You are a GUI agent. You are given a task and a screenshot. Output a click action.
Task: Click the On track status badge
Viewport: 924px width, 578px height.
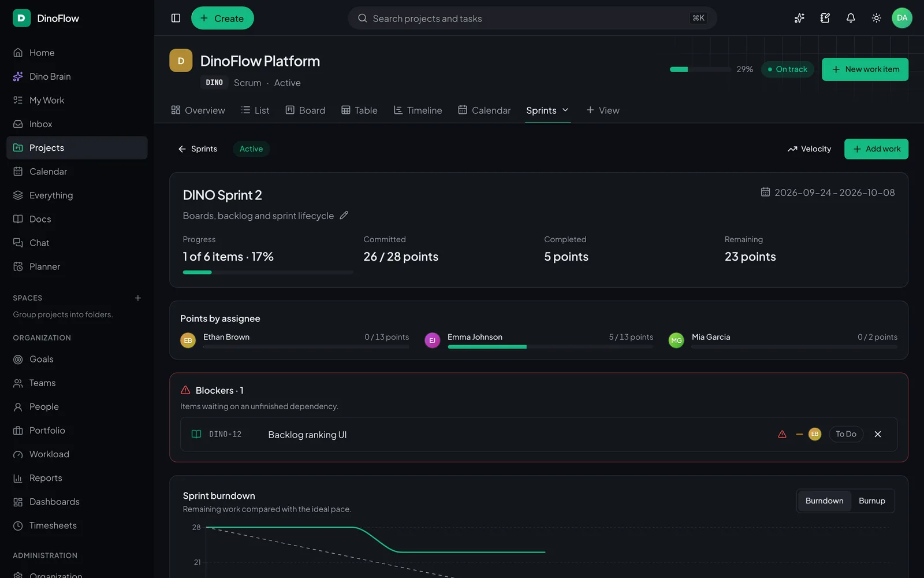[788, 69]
